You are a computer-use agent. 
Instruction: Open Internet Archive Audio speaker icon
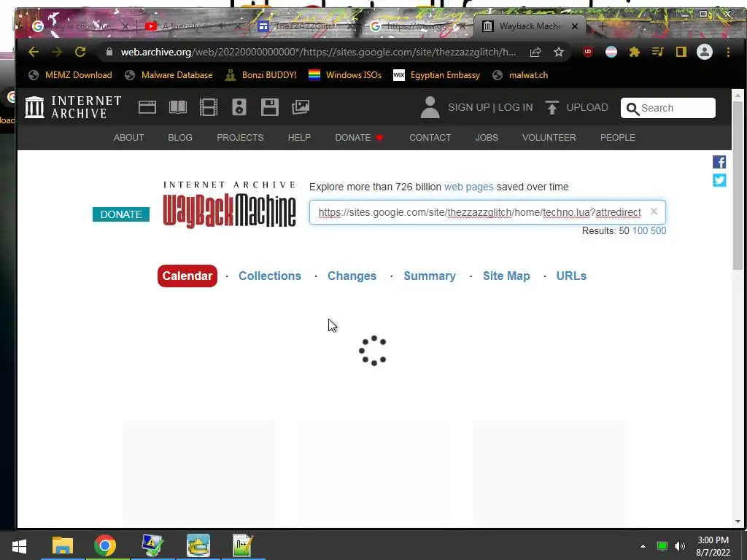click(x=239, y=107)
